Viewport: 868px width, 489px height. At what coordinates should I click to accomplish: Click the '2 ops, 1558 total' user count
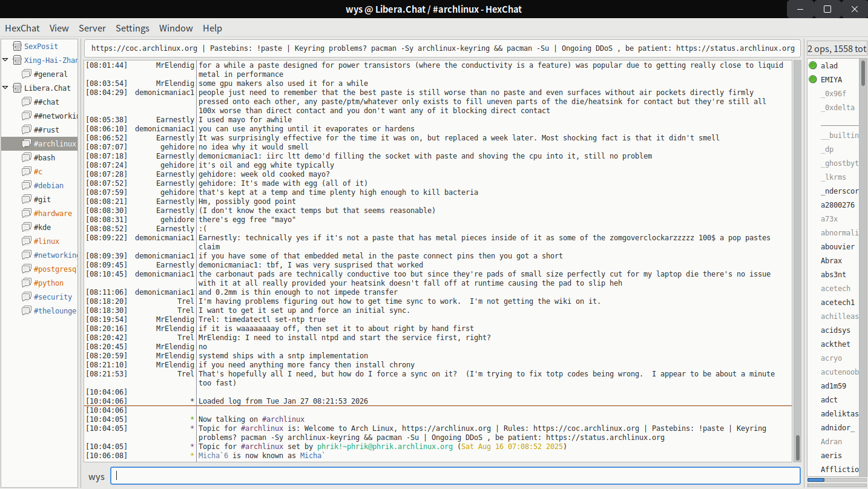[x=837, y=48]
